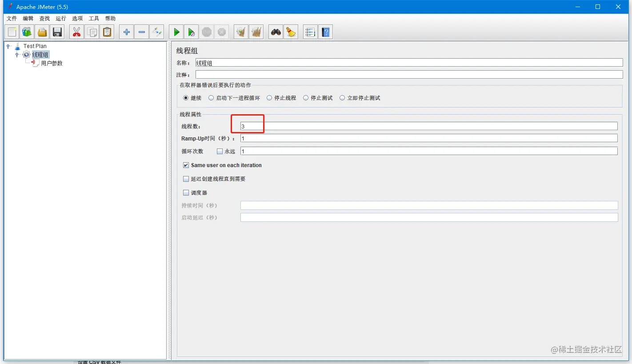Click the Copy toolbar icon
This screenshot has height=364, width=632.
pyautogui.click(x=92, y=32)
